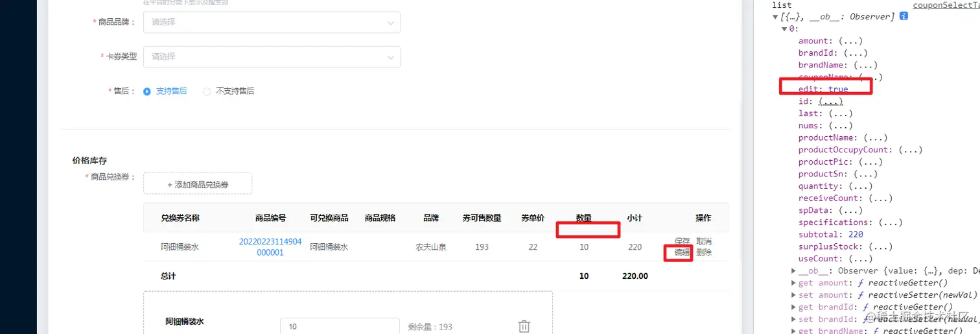Viewport: 980px width, 334px height.
Task: Click 编辑 in the operations column
Action: [682, 252]
